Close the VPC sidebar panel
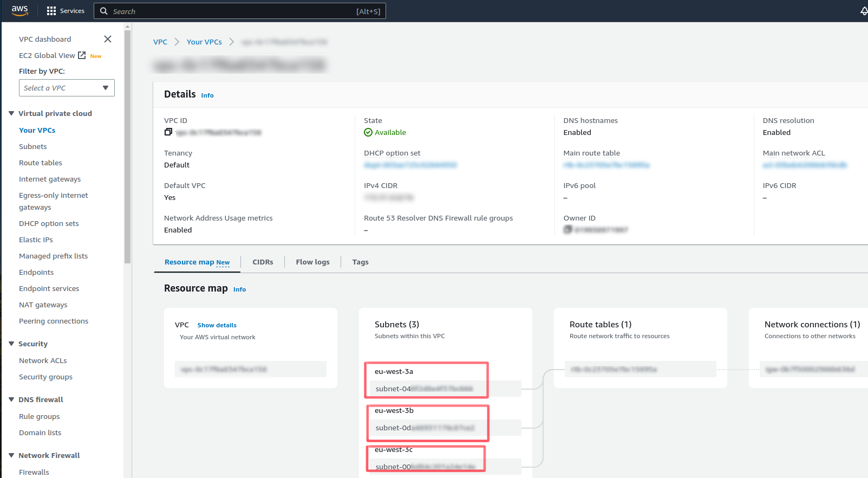 tap(108, 39)
